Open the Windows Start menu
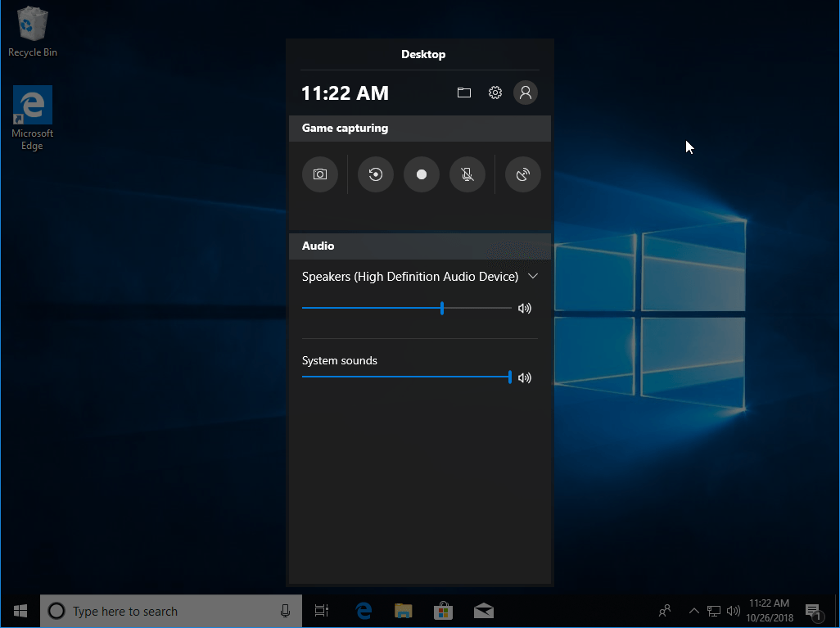840x628 pixels. coord(20,611)
